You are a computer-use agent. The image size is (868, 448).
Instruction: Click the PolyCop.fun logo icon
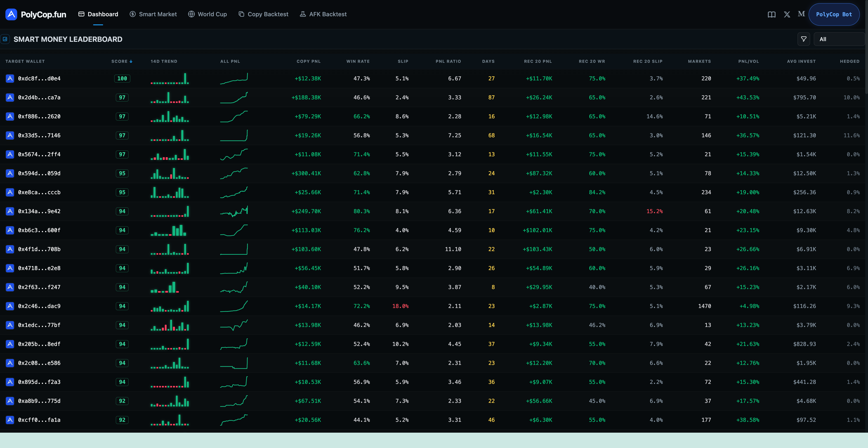pyautogui.click(x=11, y=14)
